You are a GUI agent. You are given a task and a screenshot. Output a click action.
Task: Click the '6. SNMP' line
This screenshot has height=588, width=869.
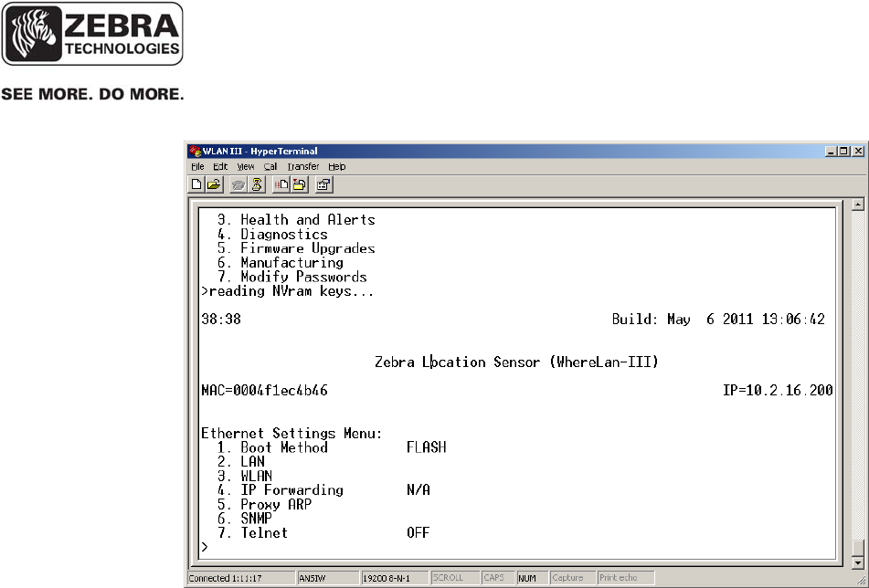244,519
